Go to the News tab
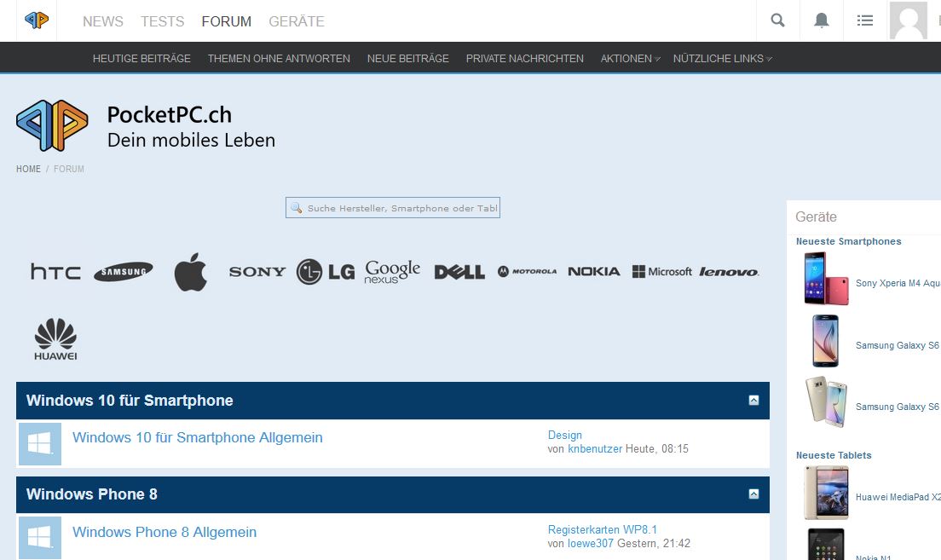 pyautogui.click(x=103, y=21)
